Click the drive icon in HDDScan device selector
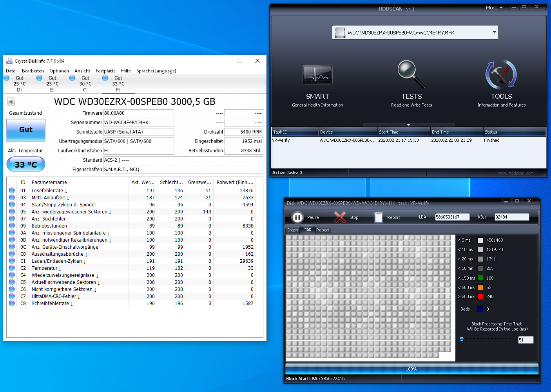 [340, 33]
